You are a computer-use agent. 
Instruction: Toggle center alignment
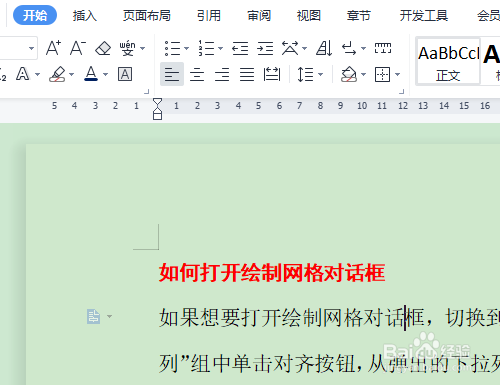point(197,74)
